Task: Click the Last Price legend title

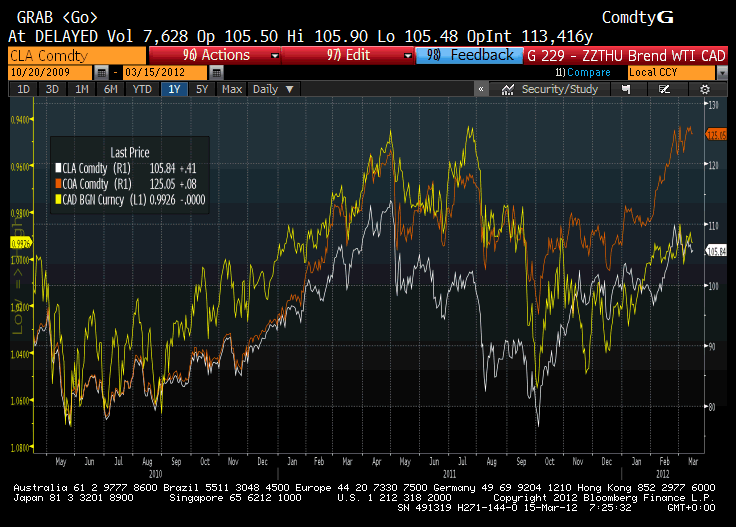Action: [130, 153]
